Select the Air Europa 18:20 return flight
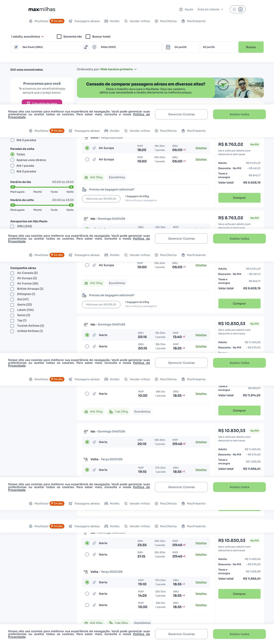 (87, 148)
